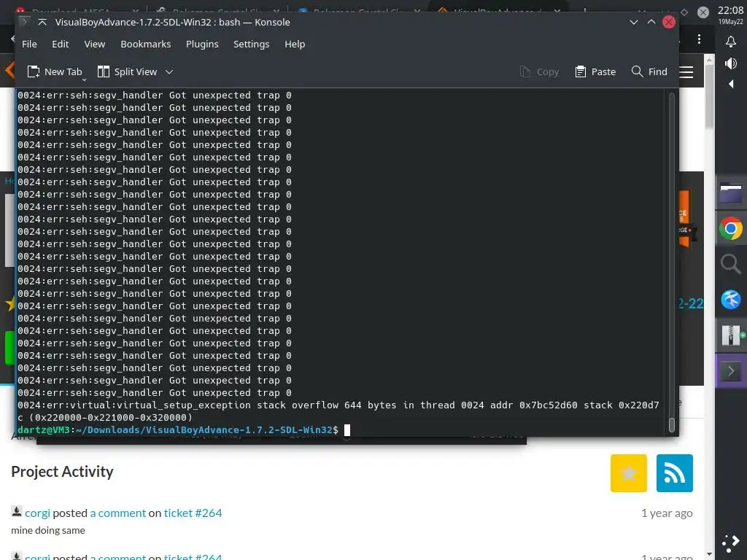Click the volume speaker icon
This screenshot has width=747, height=560.
coord(731,63)
